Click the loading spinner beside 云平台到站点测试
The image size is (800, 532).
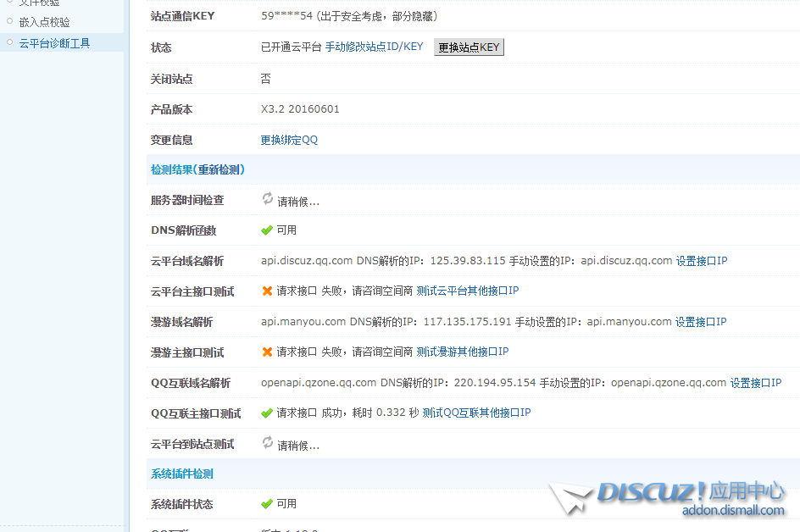coord(267,443)
